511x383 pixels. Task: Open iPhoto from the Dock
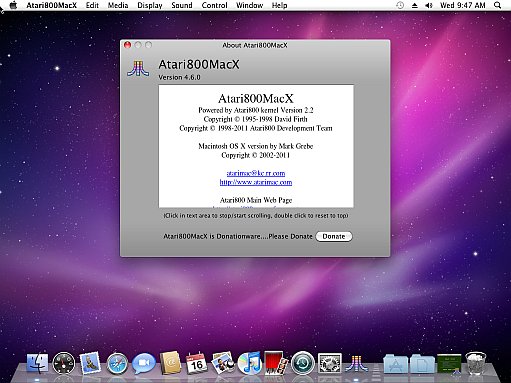(x=223, y=363)
